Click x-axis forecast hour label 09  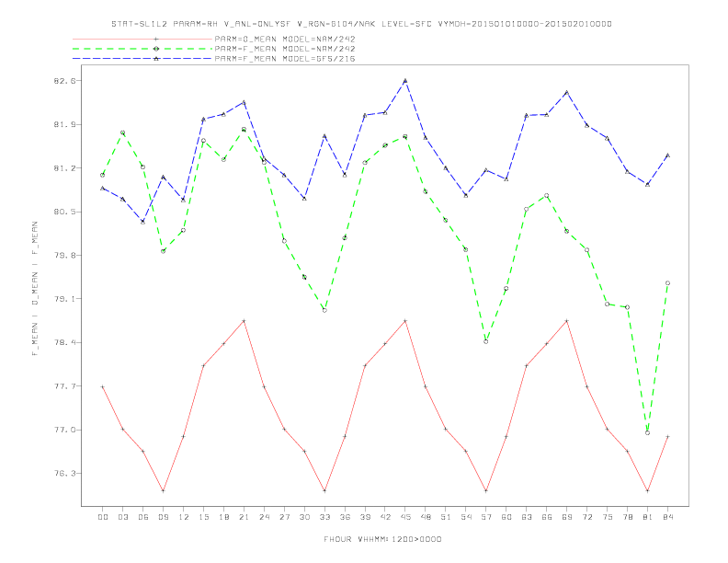[164, 517]
